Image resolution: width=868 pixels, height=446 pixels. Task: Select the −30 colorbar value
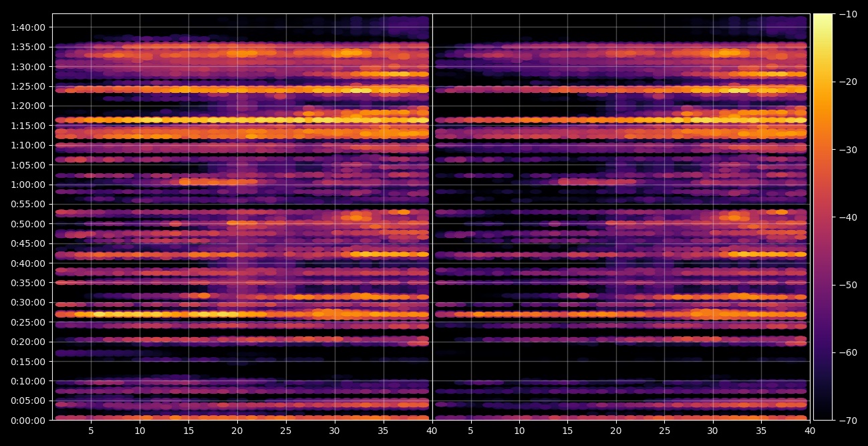pos(847,150)
